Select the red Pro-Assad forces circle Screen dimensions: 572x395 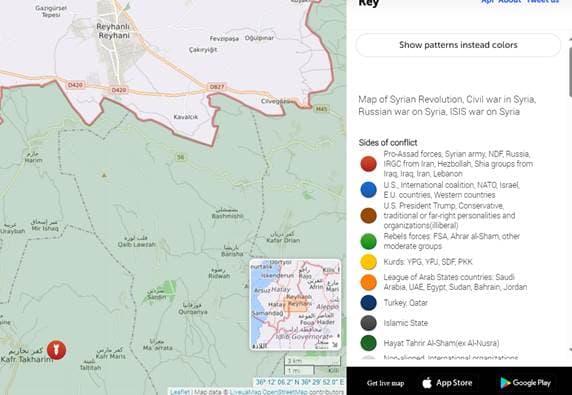[x=368, y=164]
